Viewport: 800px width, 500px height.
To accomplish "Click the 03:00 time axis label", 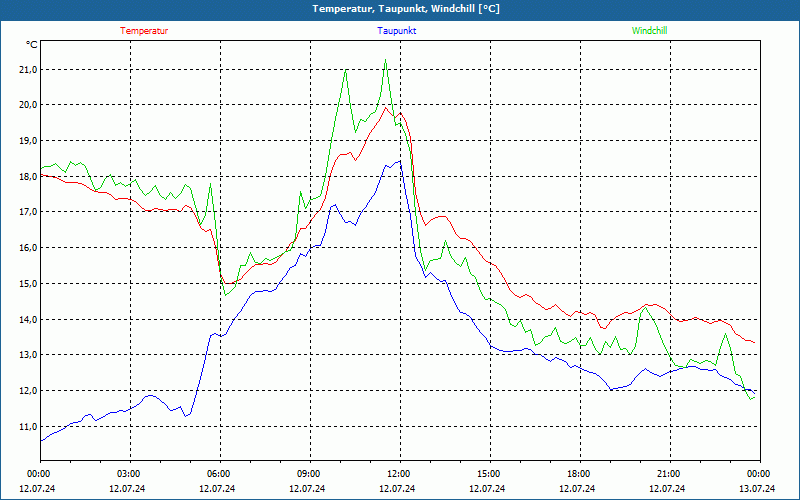I will point(131,474).
